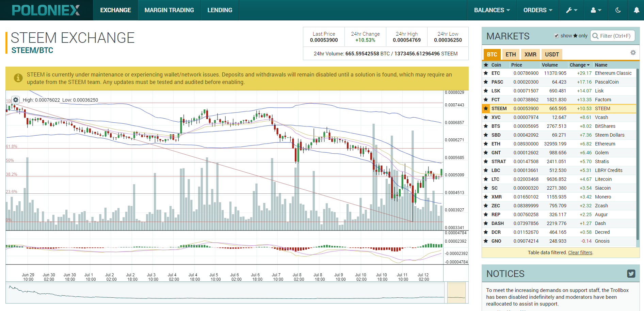The image size is (644, 311).
Task: Open the Litecoin market row
Action: [x=559, y=179]
